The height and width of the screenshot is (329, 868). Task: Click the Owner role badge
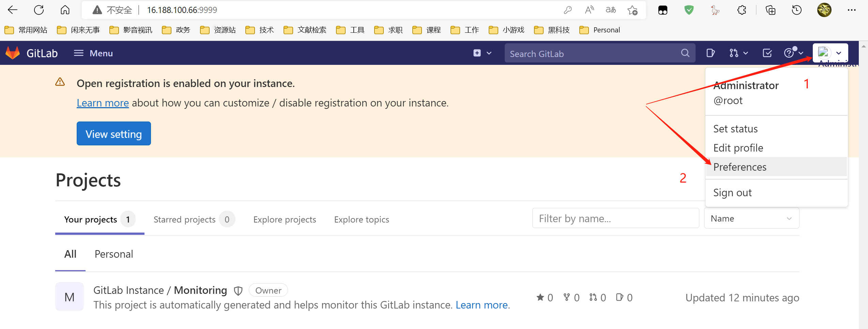[x=268, y=290]
